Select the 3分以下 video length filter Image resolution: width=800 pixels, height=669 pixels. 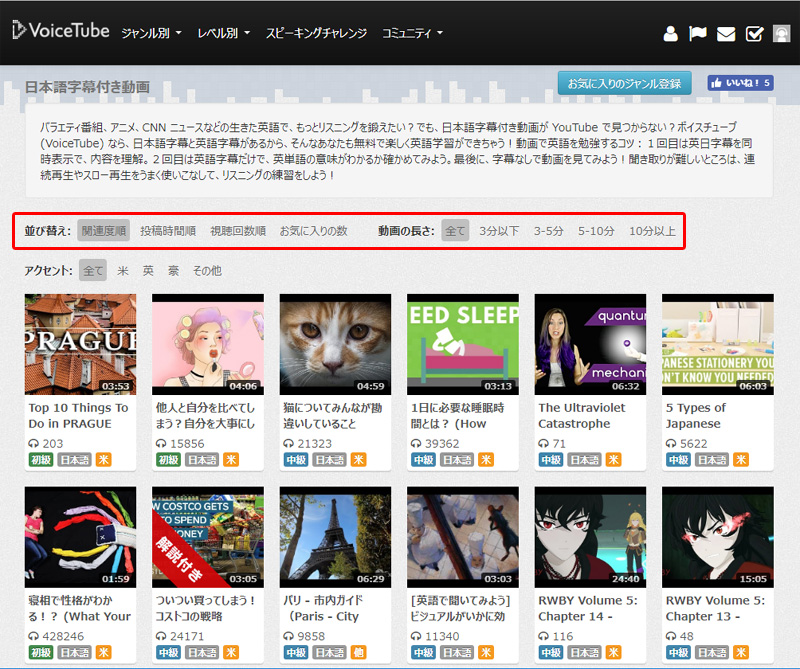click(499, 231)
